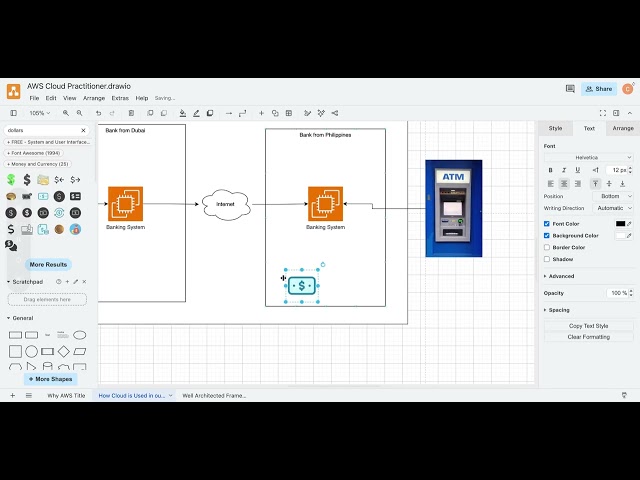
Task: Collapse the top toolbar chevron
Action: point(630,113)
